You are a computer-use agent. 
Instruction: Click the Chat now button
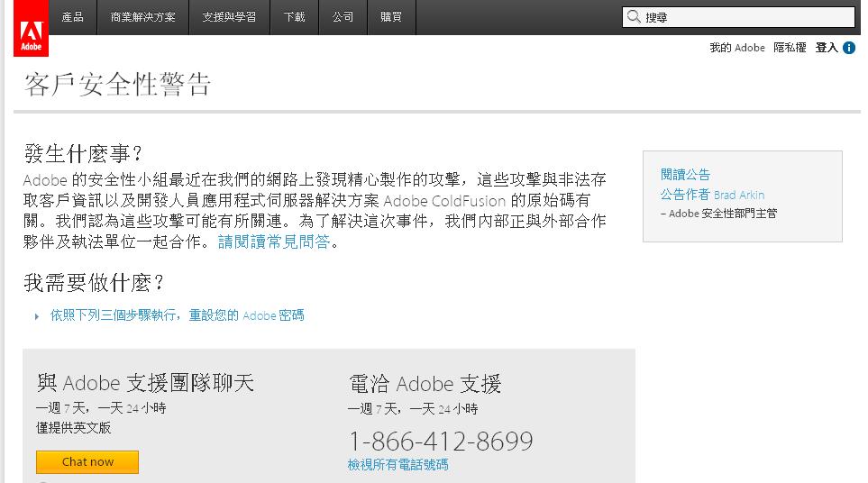87,462
